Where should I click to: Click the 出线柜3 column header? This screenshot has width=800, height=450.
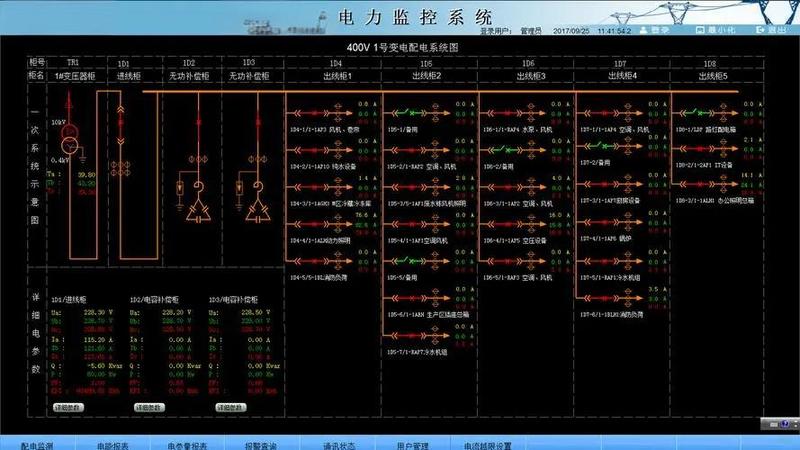tap(529, 75)
